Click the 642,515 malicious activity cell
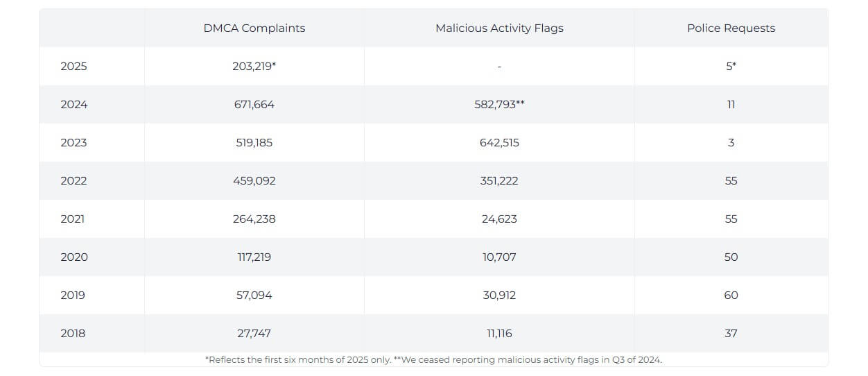 499,143
